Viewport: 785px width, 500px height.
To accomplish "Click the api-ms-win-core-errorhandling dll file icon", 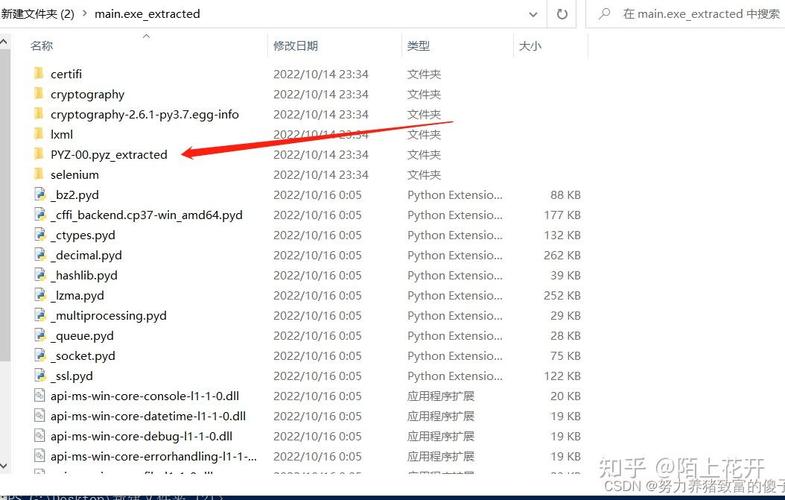I will point(40,455).
